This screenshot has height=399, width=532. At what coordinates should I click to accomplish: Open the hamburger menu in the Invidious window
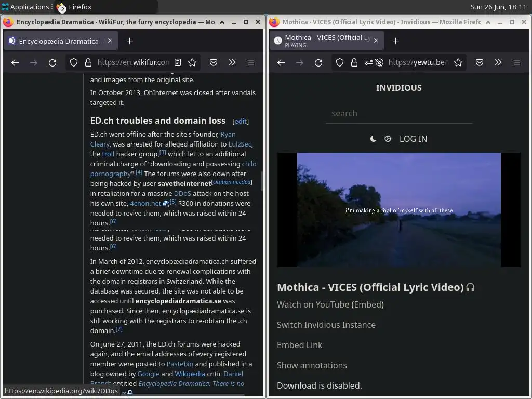[517, 62]
